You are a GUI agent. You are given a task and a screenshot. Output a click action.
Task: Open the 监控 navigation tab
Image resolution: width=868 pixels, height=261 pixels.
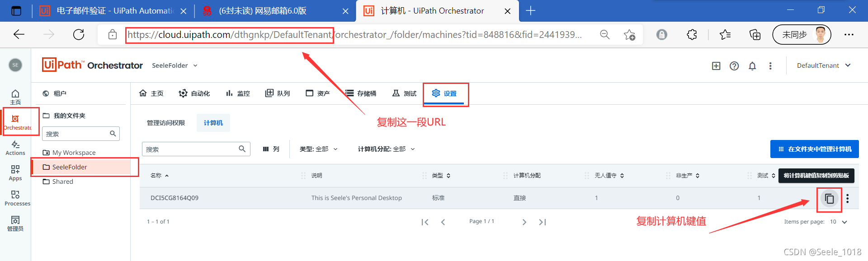238,93
